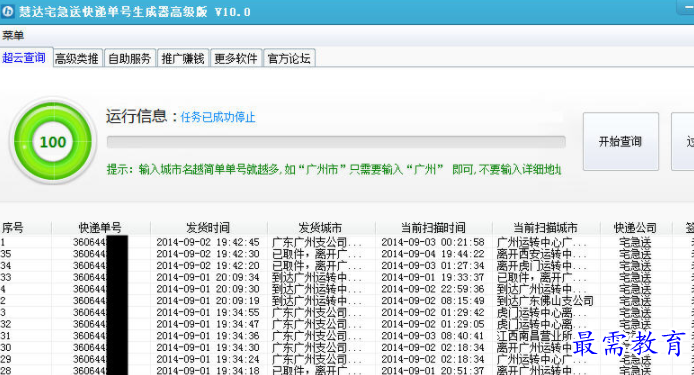The image size is (694, 375).
Task: Click the green 提示 hint text line
Action: tap(334, 169)
